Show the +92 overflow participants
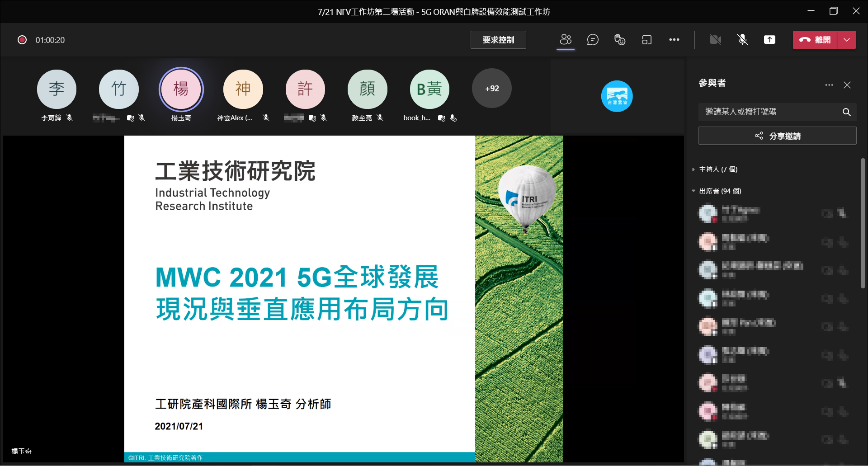 tap(492, 88)
